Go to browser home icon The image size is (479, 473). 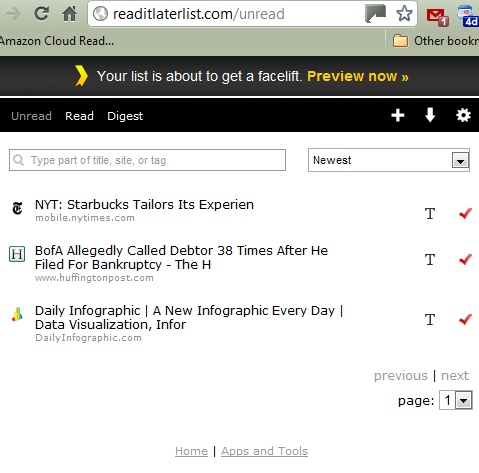[x=69, y=14]
